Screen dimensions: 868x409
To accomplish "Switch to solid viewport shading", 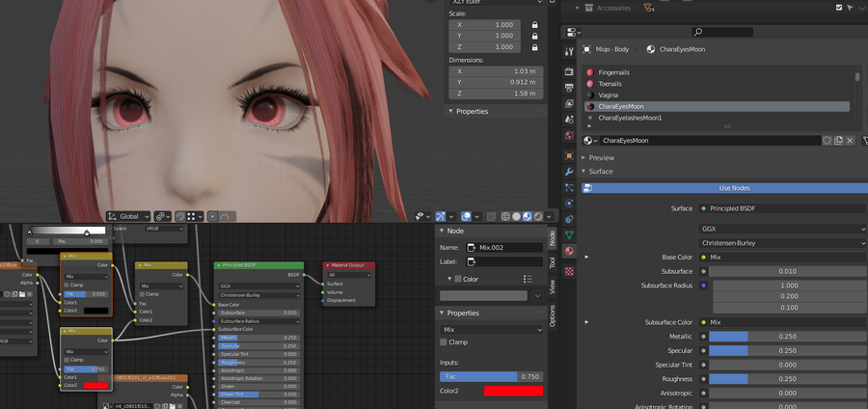I will pos(517,216).
